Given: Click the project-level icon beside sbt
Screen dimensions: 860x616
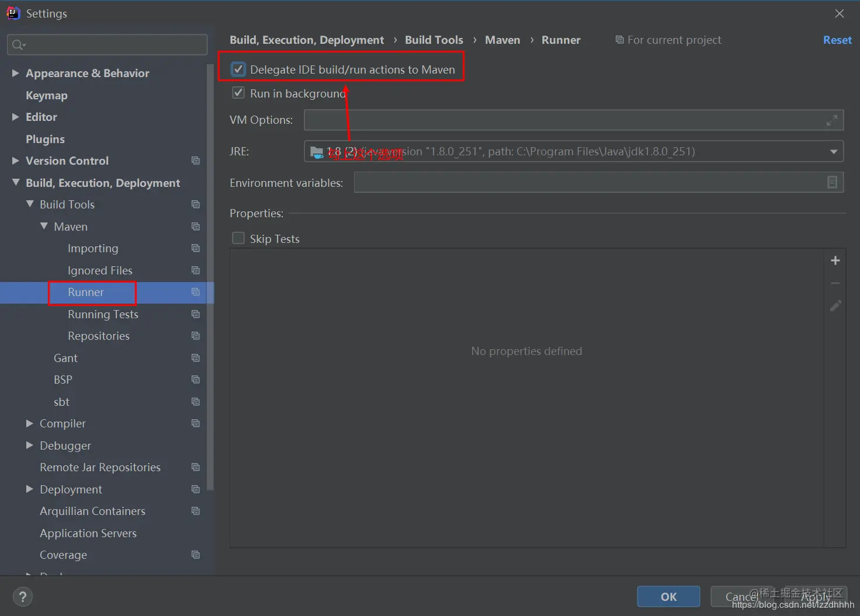Looking at the screenshot, I should [x=196, y=402].
